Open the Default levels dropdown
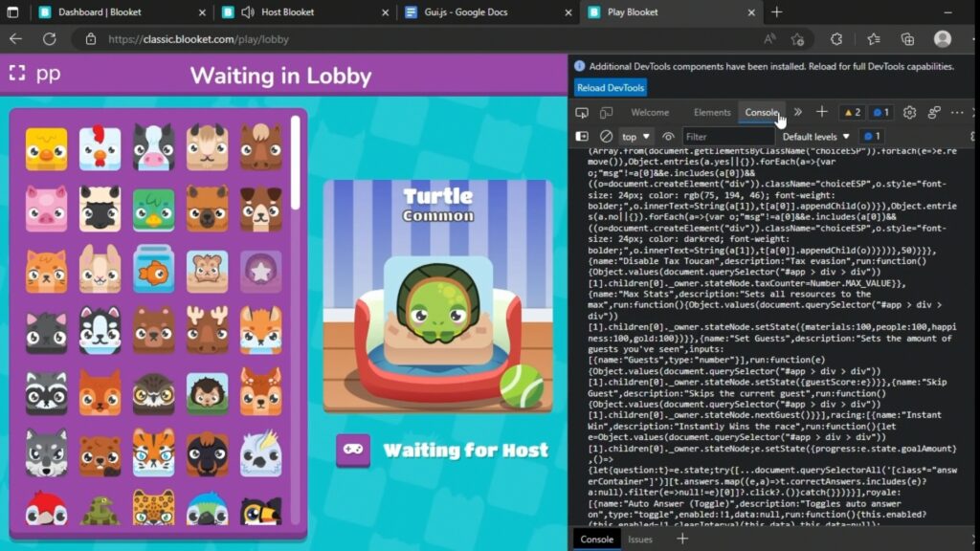The height and width of the screenshot is (551, 980). pos(816,136)
